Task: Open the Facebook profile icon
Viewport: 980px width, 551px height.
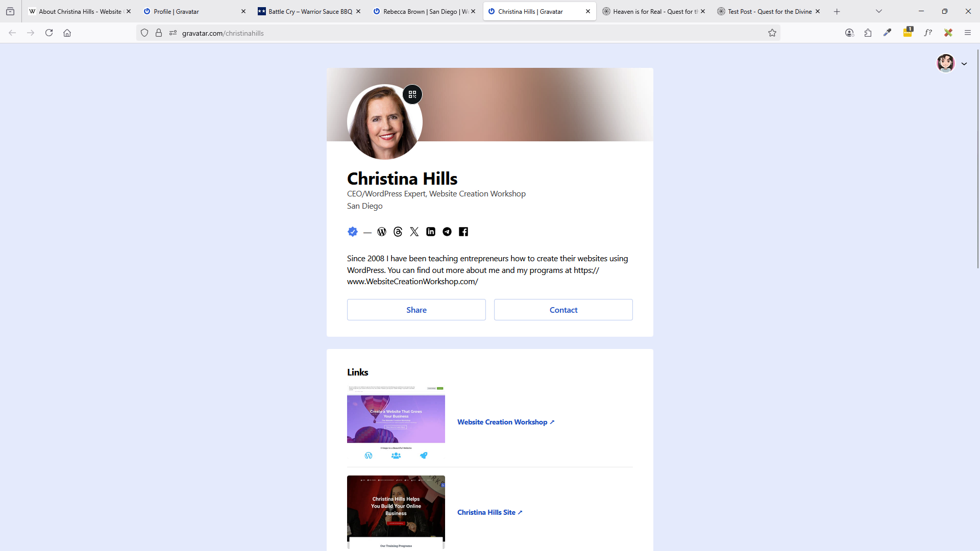Action: pos(463,232)
